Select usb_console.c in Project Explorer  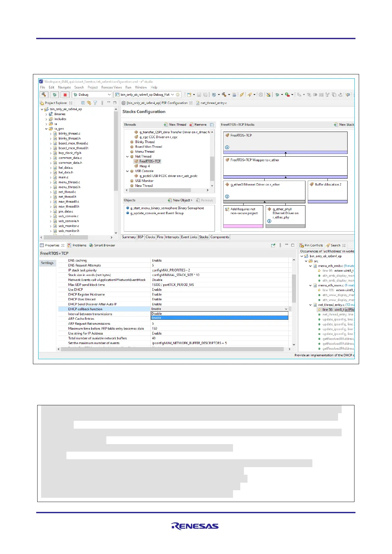point(68,216)
